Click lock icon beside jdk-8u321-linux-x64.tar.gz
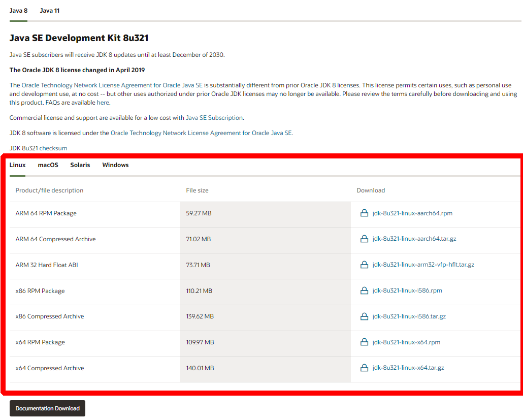 tap(364, 368)
